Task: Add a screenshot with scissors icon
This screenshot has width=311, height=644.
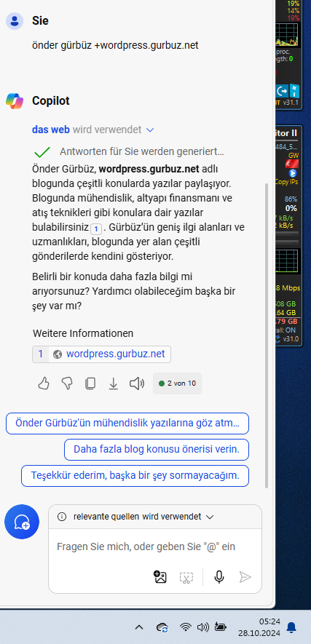Action: pos(186,578)
